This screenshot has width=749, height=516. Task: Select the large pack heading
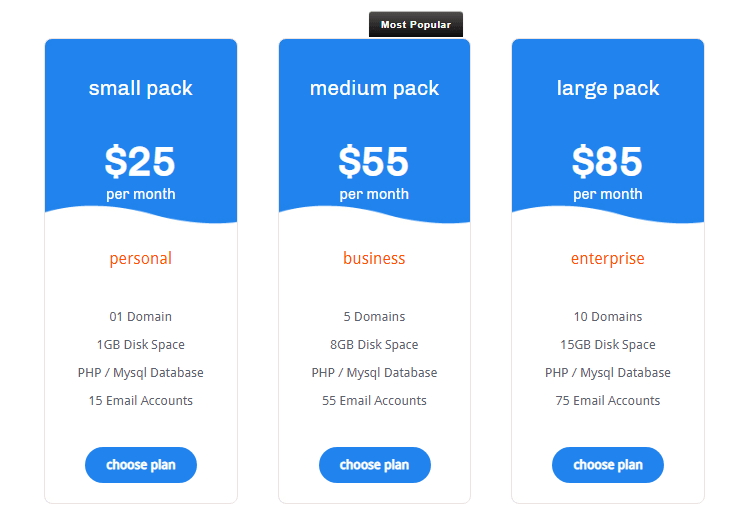click(608, 88)
